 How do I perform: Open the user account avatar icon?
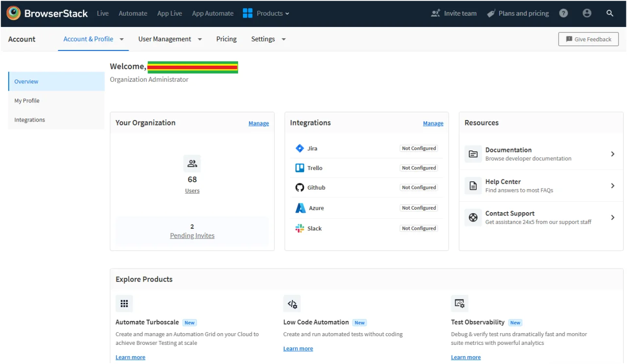tap(587, 13)
